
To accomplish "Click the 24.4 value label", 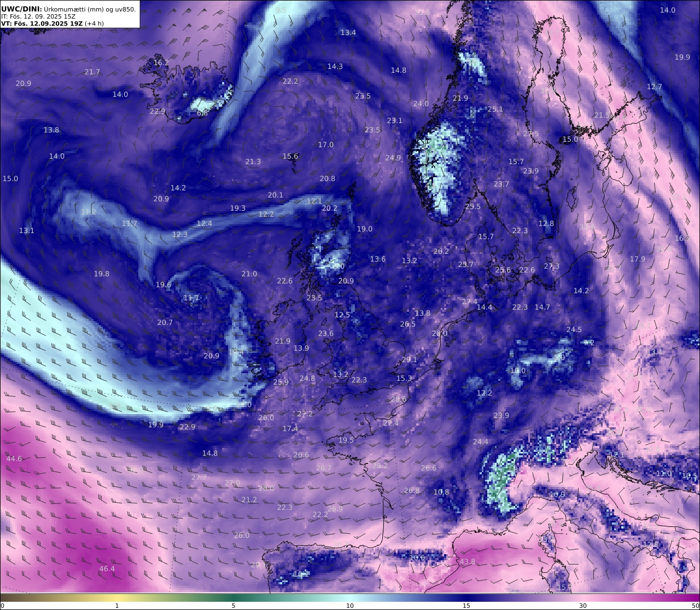I will point(481,442).
